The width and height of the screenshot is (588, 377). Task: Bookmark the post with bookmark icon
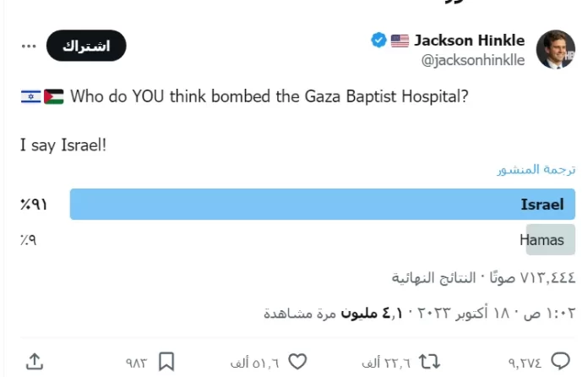point(166,362)
